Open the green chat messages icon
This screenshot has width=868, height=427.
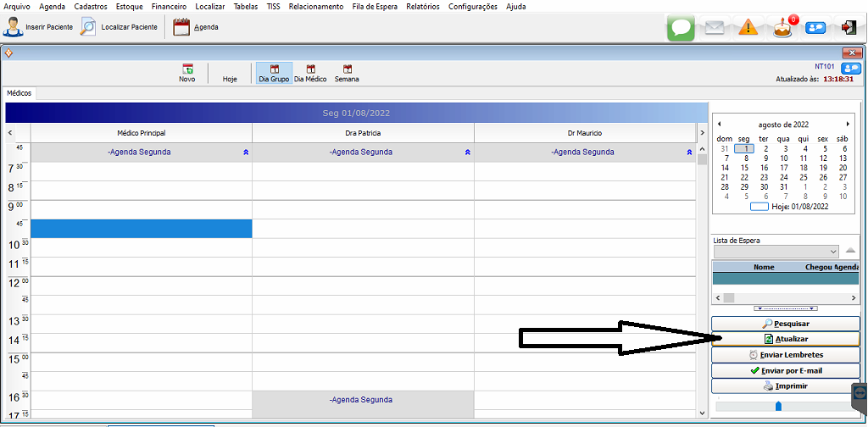(681, 27)
